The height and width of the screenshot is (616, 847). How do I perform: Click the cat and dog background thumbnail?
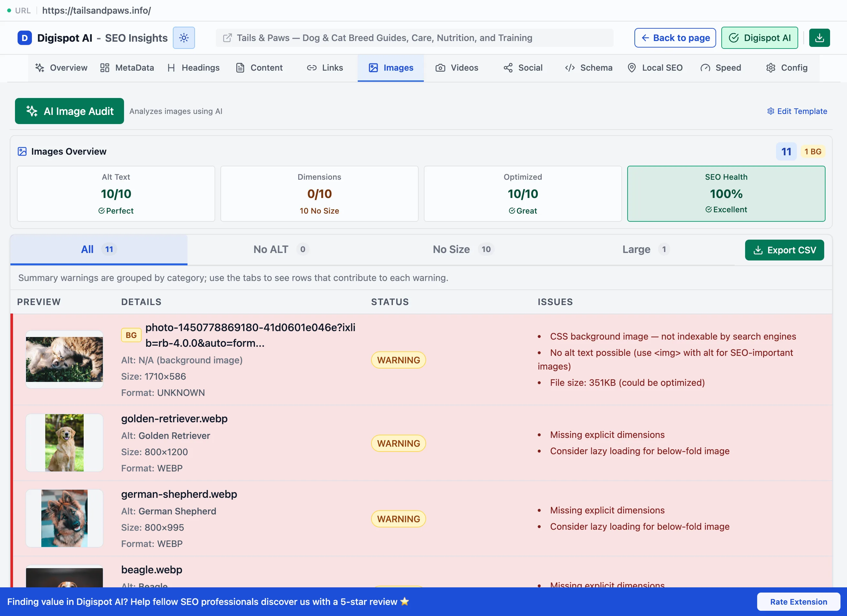(x=64, y=359)
